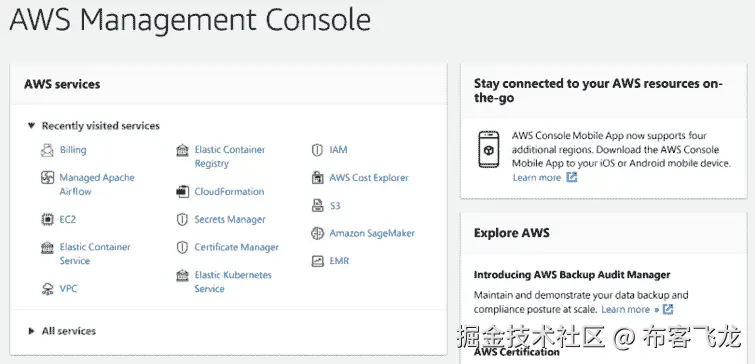
Task: Click Learn more about the Console Mobile App
Action: pyautogui.click(x=537, y=178)
